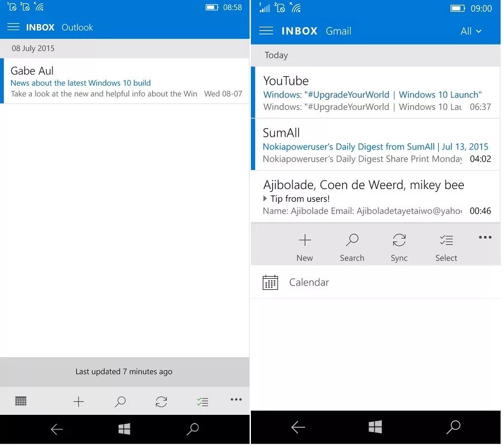Open Gabe Aul email in Outlook
Screen dimensions: 504x446
pos(125,81)
